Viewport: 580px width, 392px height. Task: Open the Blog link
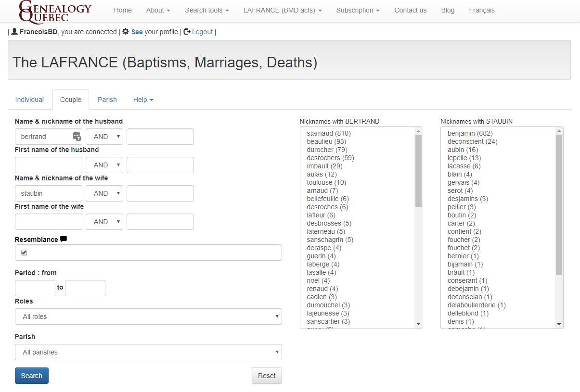(x=448, y=10)
